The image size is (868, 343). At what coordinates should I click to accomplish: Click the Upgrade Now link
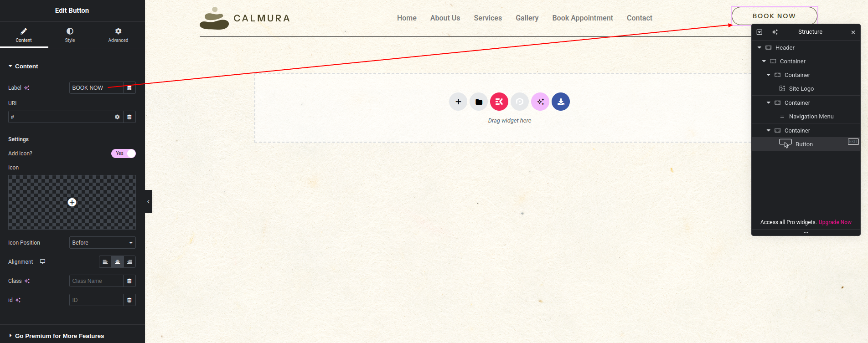coord(835,222)
